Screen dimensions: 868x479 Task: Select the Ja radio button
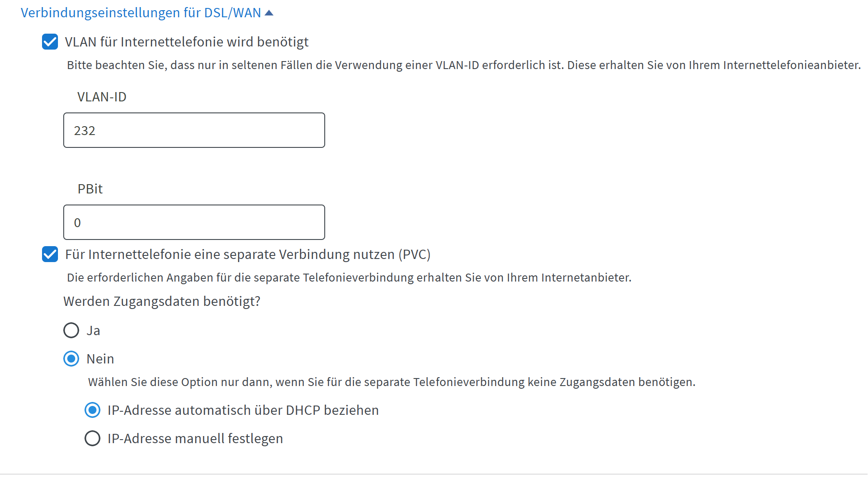[x=71, y=330]
